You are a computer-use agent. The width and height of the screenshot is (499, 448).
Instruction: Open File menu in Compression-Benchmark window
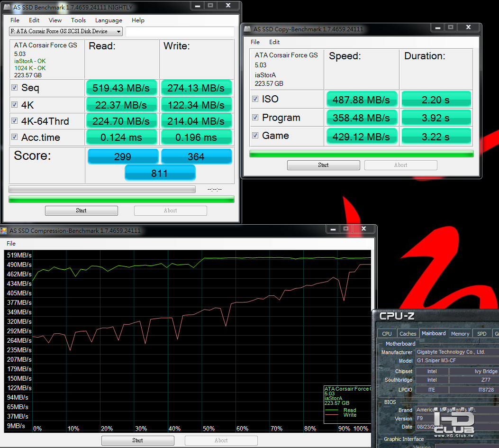pos(11,244)
